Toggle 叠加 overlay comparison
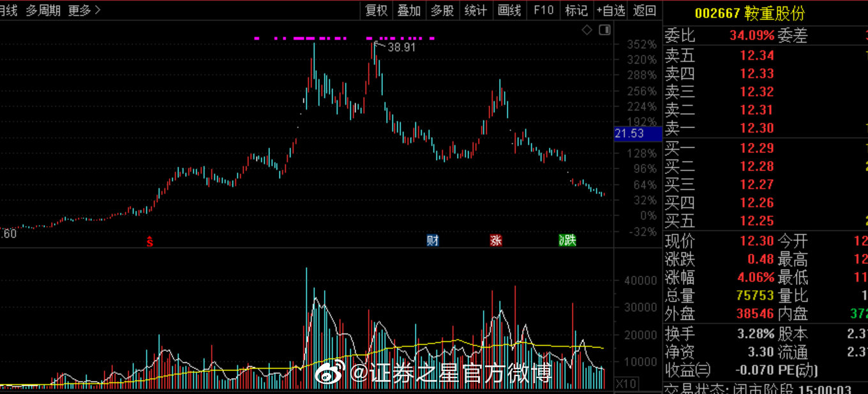The image size is (868, 394). (x=409, y=10)
